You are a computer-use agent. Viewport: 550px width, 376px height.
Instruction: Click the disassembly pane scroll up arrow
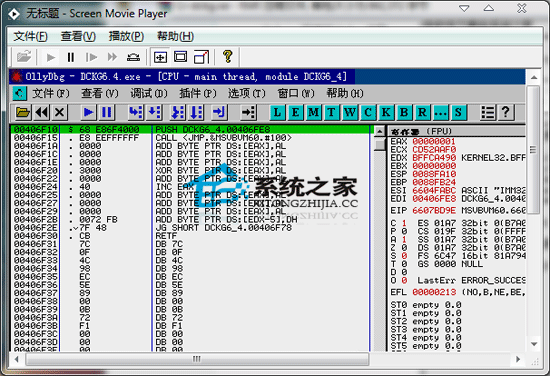pyautogui.click(x=380, y=132)
